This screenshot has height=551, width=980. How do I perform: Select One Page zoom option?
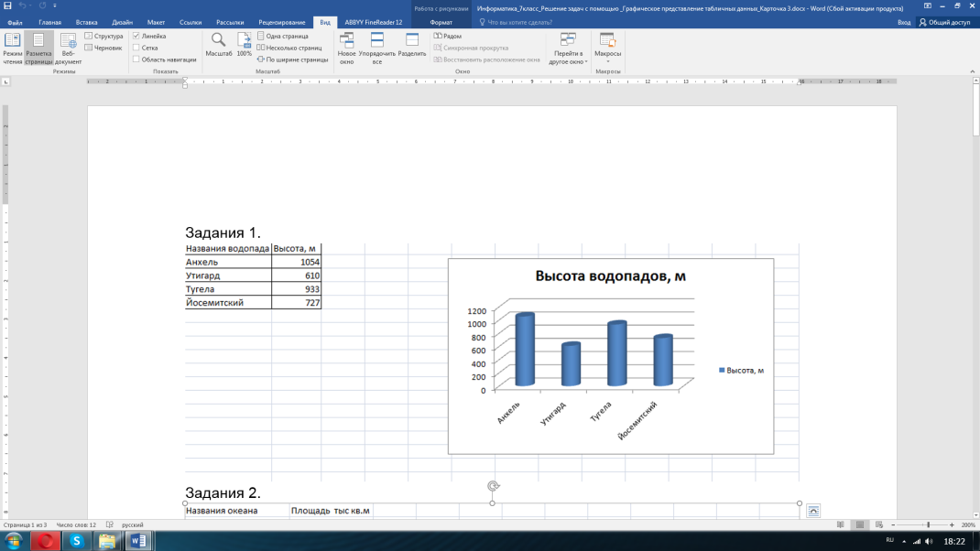point(282,37)
